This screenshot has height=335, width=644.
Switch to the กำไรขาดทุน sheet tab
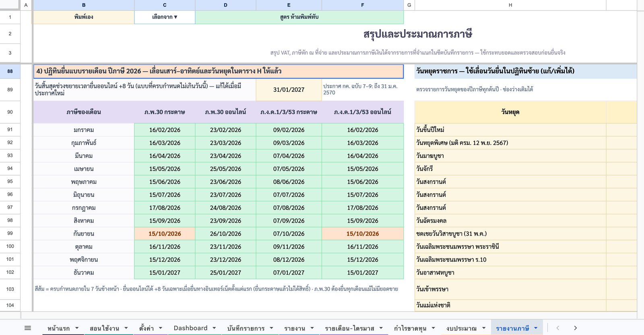(410, 328)
